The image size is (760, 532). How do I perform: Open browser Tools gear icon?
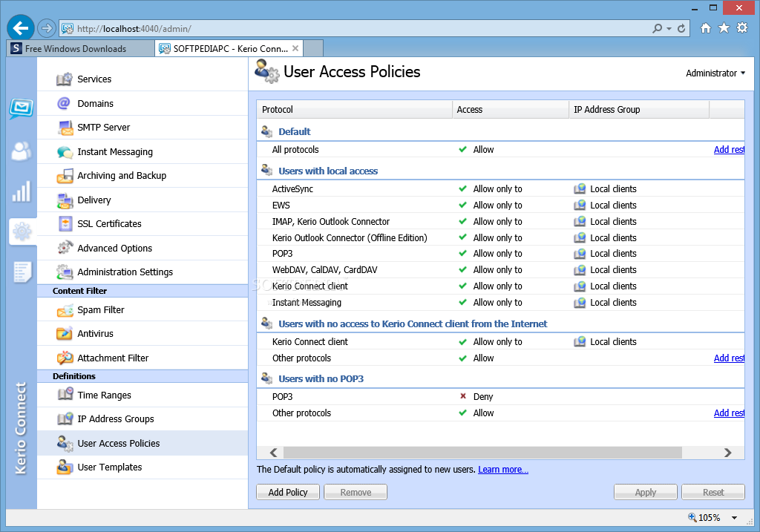click(x=742, y=28)
